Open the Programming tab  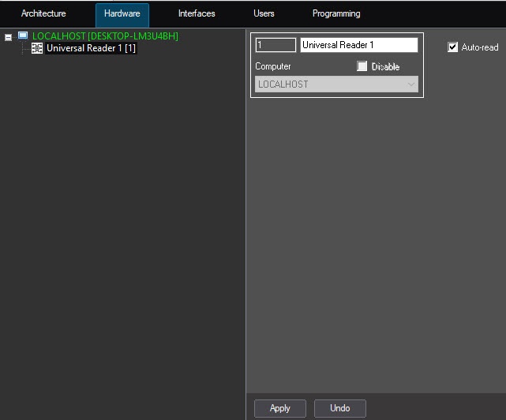336,13
